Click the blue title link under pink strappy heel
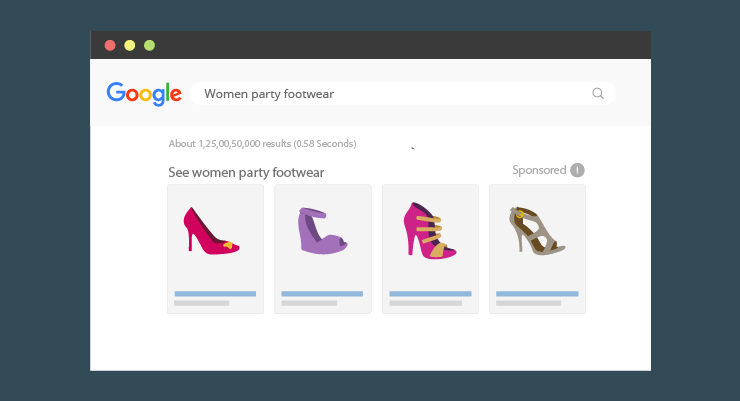This screenshot has height=401, width=740. click(430, 294)
